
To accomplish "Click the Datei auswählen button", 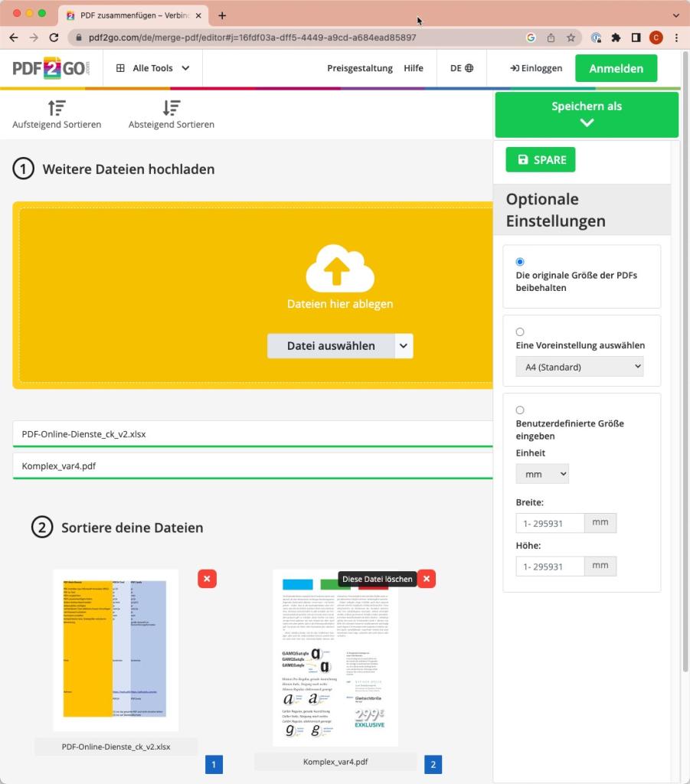I will coord(331,346).
